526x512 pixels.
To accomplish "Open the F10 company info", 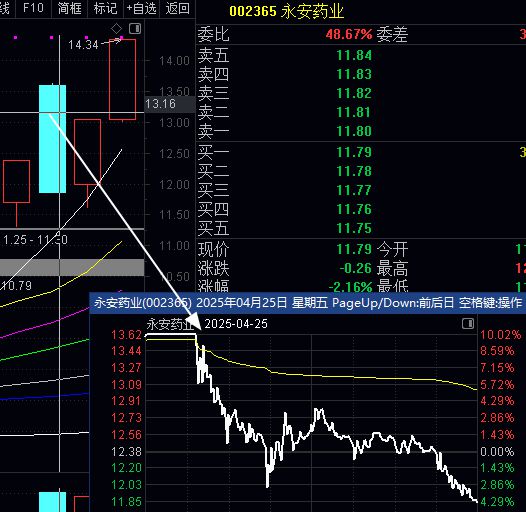I will point(33,8).
